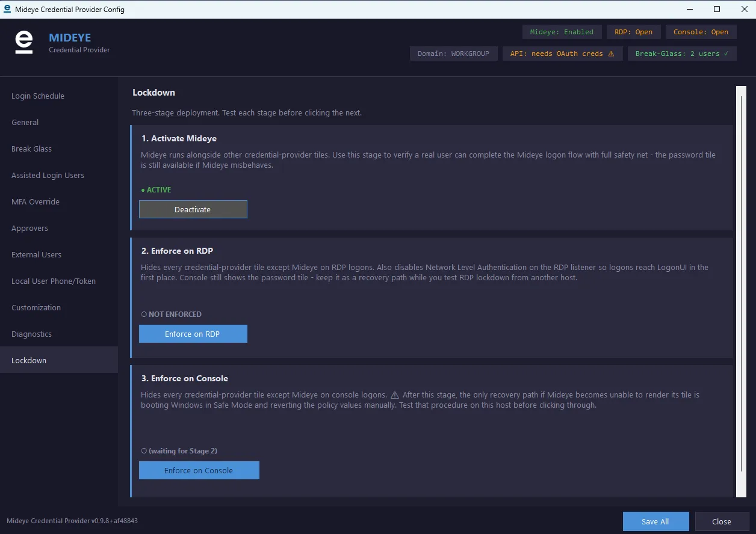The width and height of the screenshot is (756, 534).
Task: Click the 2. Enforce on RDP heading
Action: (177, 251)
